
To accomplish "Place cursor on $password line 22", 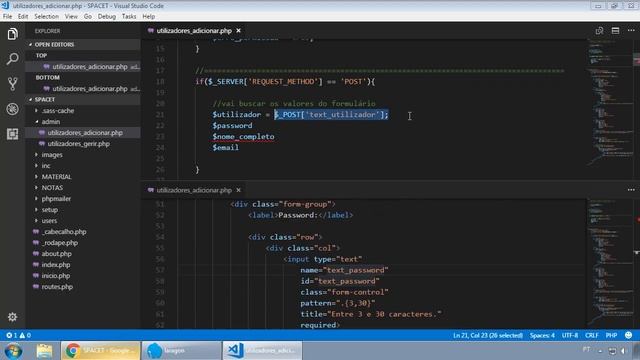I will [x=232, y=126].
